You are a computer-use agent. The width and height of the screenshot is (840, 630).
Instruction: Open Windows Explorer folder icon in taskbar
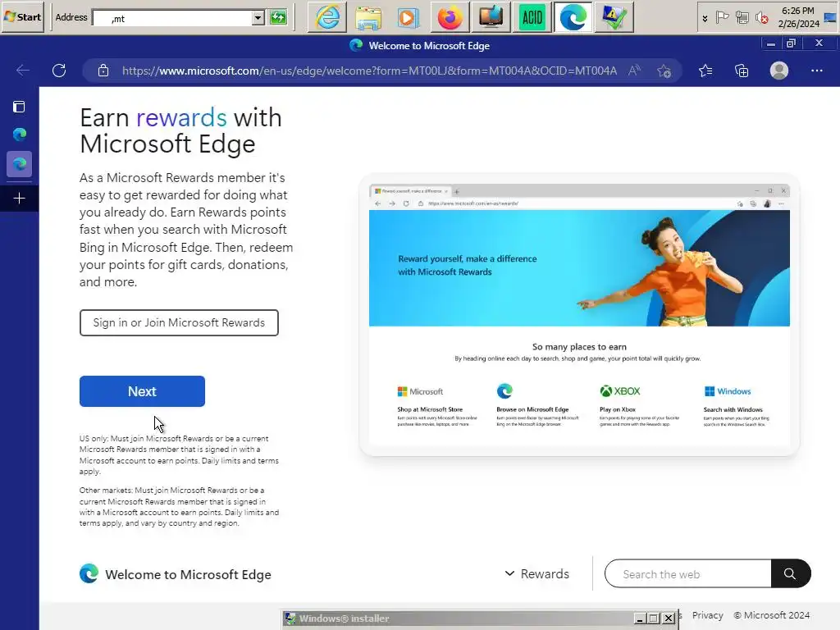click(368, 18)
